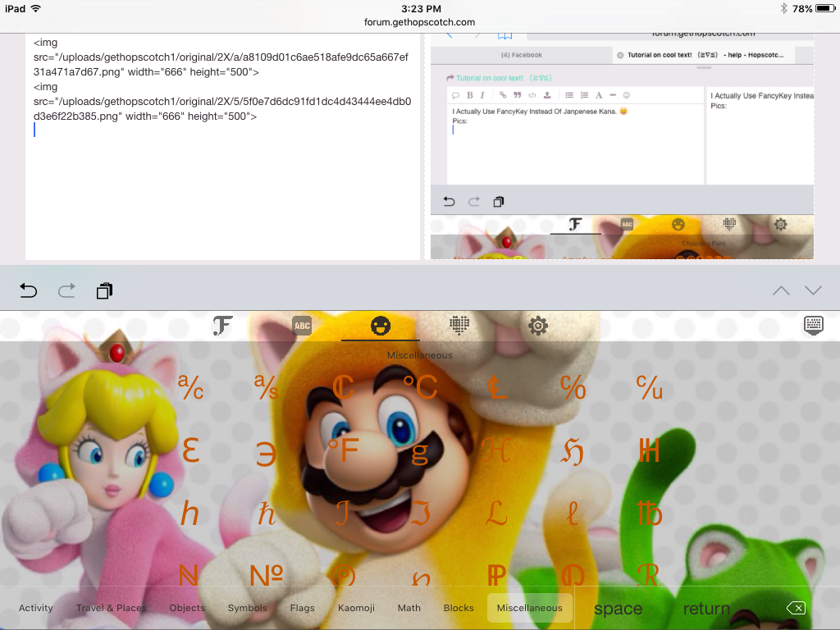
Task: Place cursor in the post editor text area
Action: coord(222,146)
